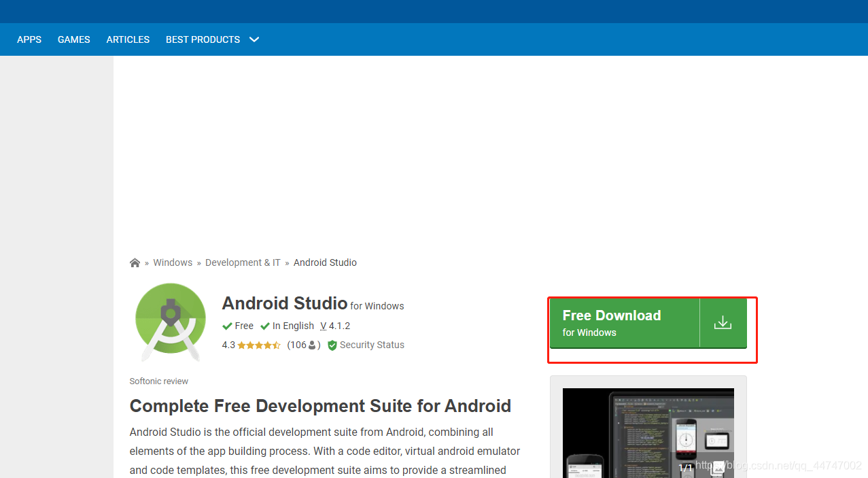Open the GAMES navigation item

[74, 39]
